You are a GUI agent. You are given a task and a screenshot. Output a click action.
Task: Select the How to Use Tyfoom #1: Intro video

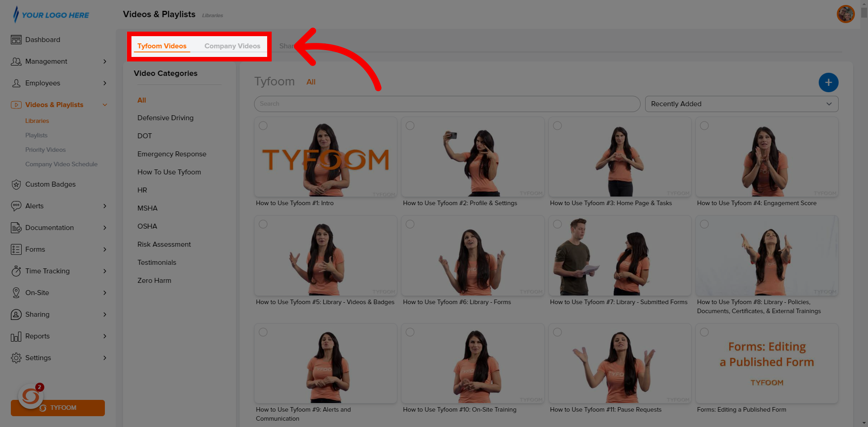coord(263,126)
